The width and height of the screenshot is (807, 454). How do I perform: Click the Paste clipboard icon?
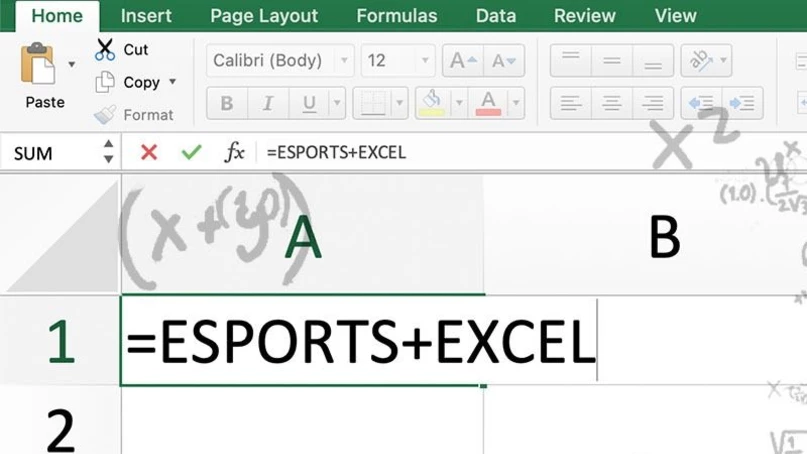click(x=38, y=63)
